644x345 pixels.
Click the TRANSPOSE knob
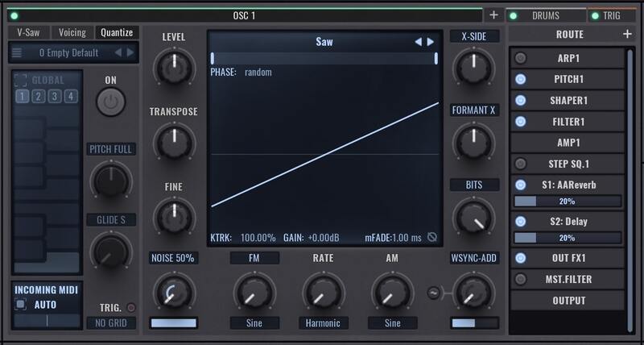point(174,143)
